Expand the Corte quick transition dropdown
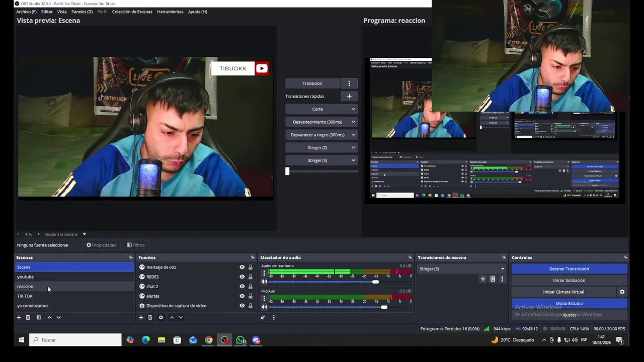This screenshot has width=644, height=362. 353,109
